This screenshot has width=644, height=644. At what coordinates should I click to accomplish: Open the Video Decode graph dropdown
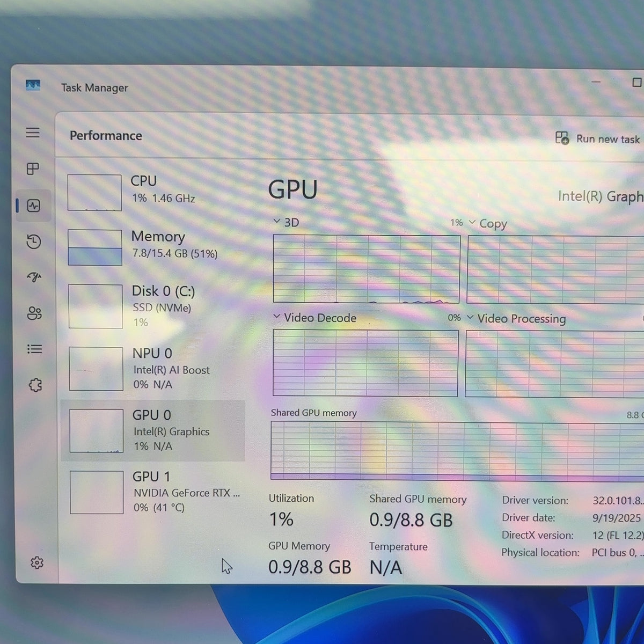pos(314,318)
